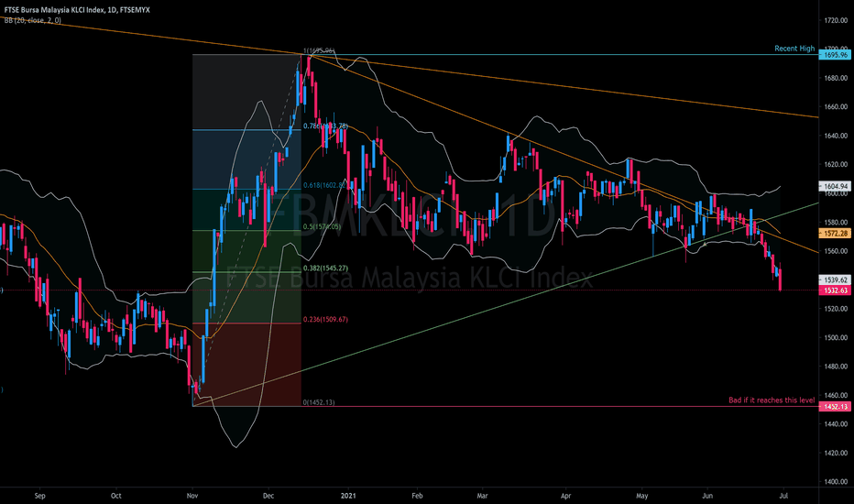Click the 1440.00 price scale value

coord(836,424)
